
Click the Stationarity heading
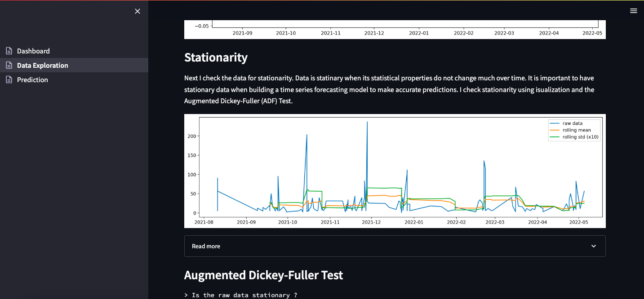coord(216,57)
